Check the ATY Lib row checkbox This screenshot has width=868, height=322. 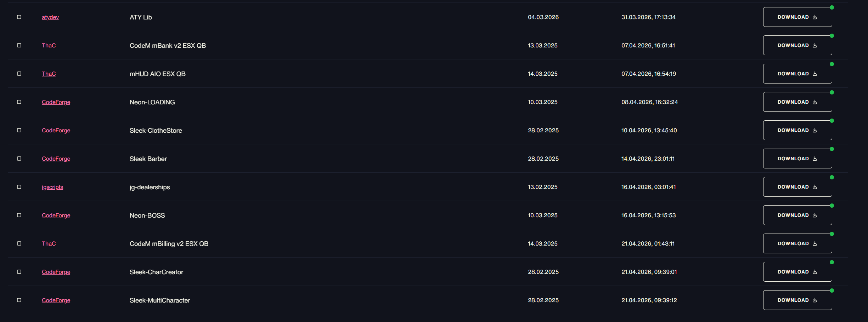pos(19,17)
